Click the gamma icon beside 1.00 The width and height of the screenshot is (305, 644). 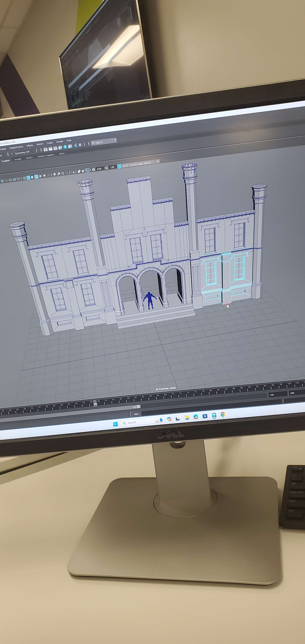(x=106, y=168)
